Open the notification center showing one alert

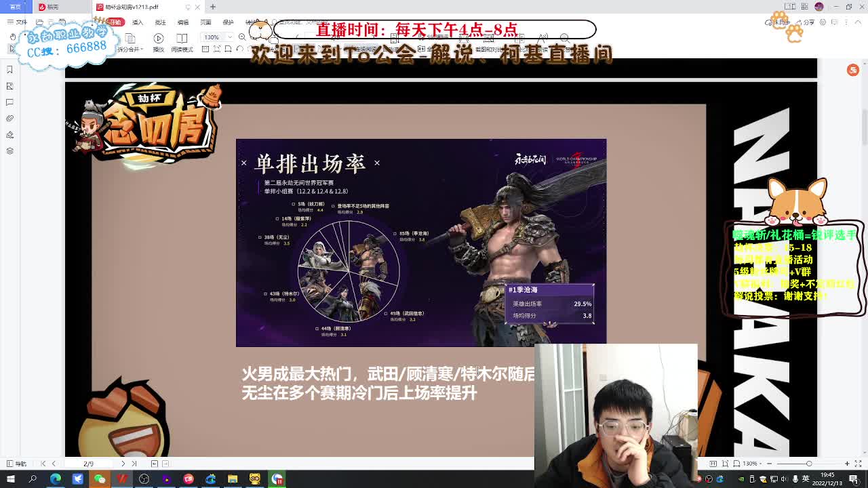854,479
